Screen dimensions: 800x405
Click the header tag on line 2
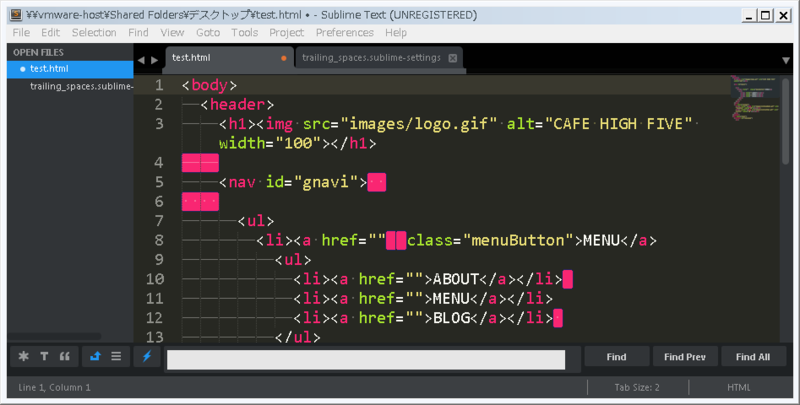pyautogui.click(x=237, y=105)
